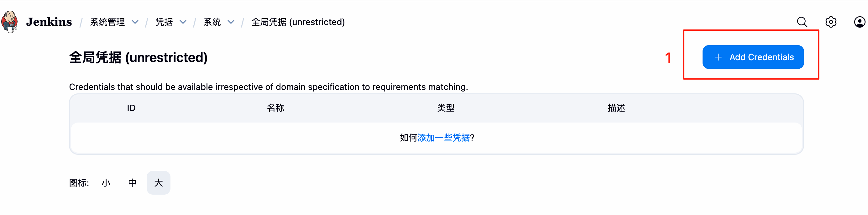Select large (大) icon size
The height and width of the screenshot is (215, 868).
click(x=158, y=183)
